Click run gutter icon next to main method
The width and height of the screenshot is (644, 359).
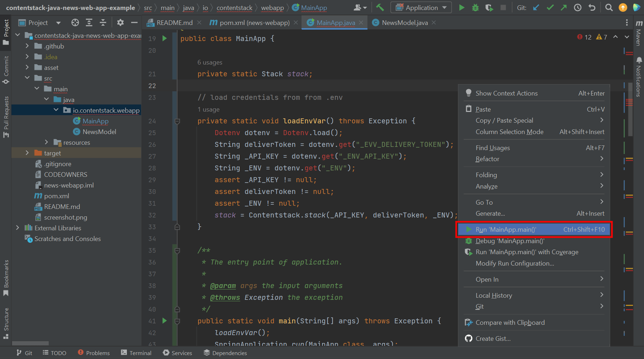[164, 321]
